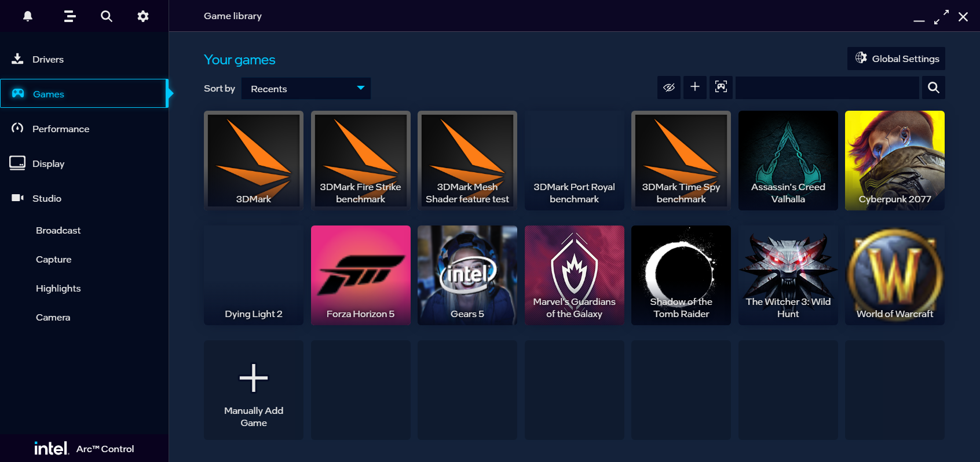Click the Display monitor icon
The image size is (980, 462).
tap(17, 163)
